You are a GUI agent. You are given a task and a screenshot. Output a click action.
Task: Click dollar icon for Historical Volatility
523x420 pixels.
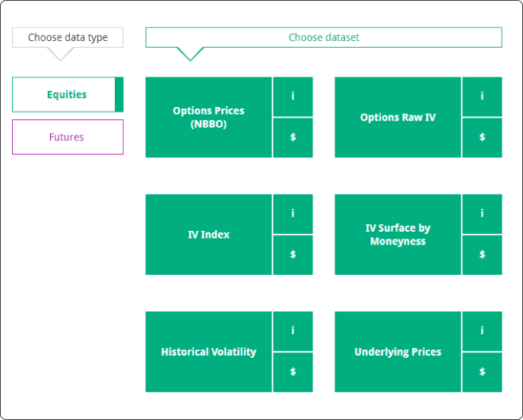point(293,372)
